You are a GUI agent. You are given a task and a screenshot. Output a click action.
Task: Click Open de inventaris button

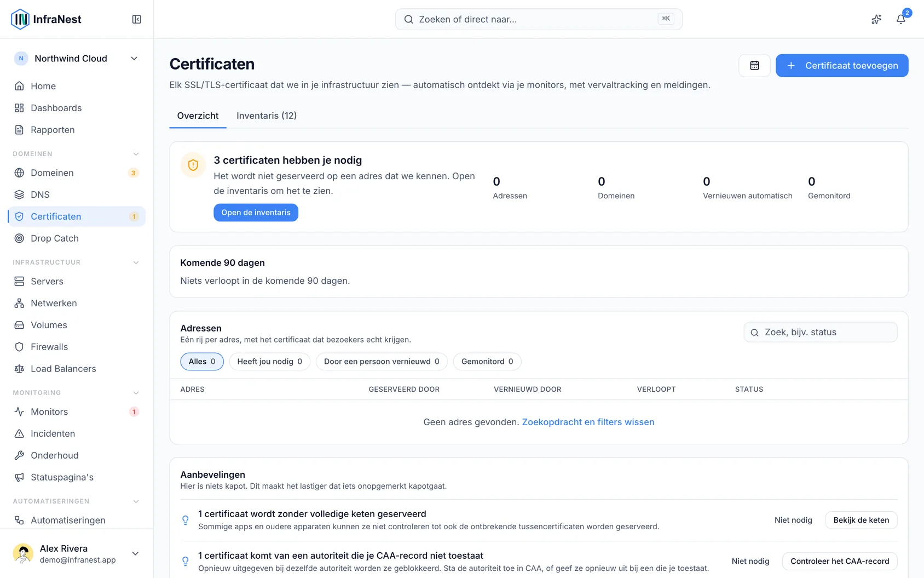(256, 213)
